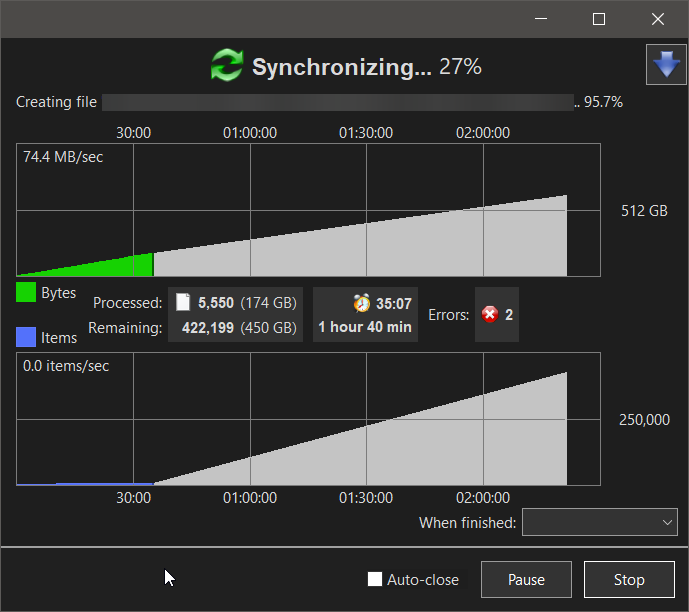Click the blue down-arrow minimize-to-tray icon
The height and width of the screenshot is (612, 689).
[666, 65]
